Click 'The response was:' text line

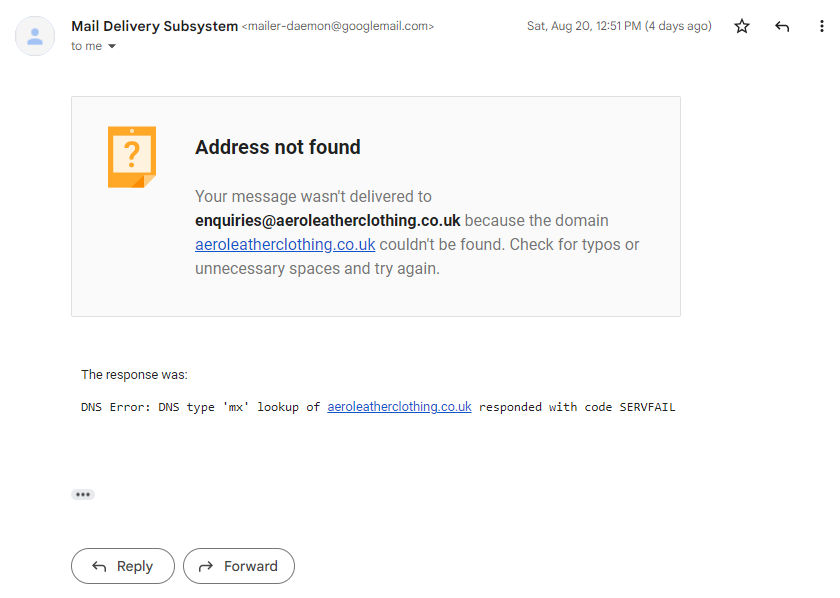point(134,375)
